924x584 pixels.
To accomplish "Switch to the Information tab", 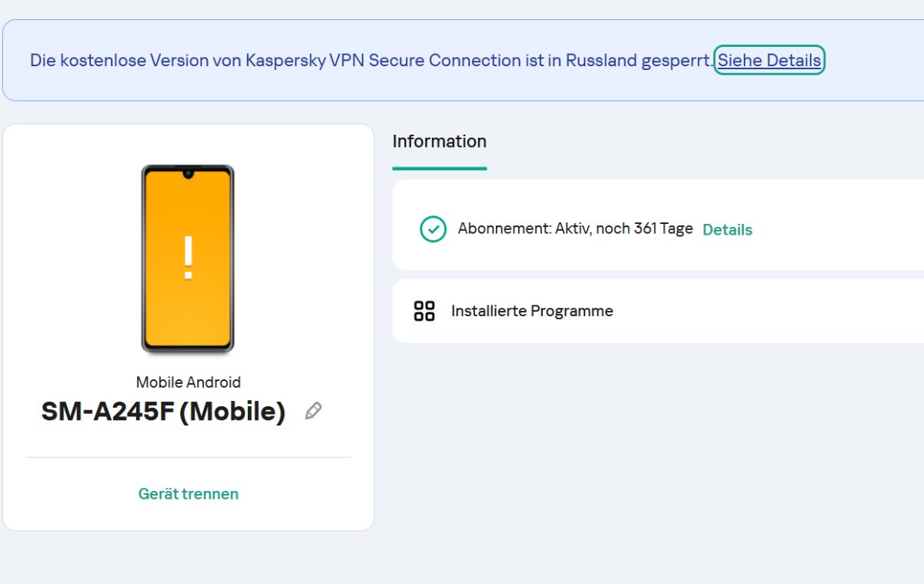I will 439,142.
